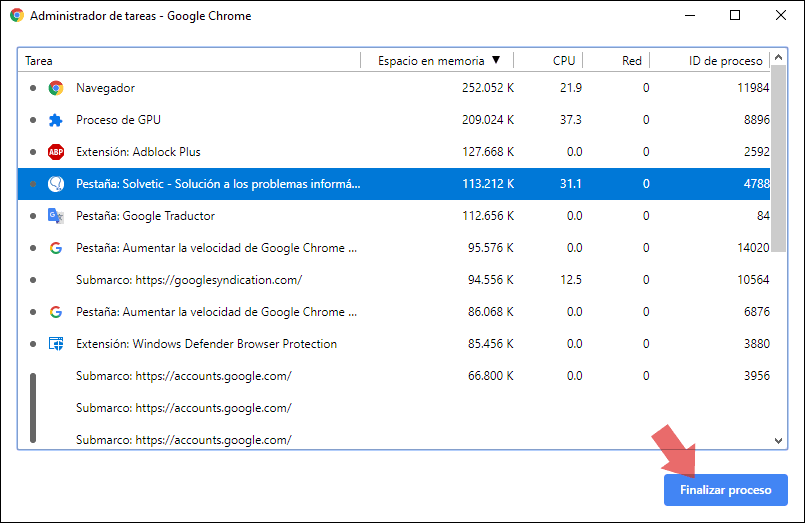The image size is (805, 523).
Task: Sort by Espacio en memoria column arrow
Action: 496,60
